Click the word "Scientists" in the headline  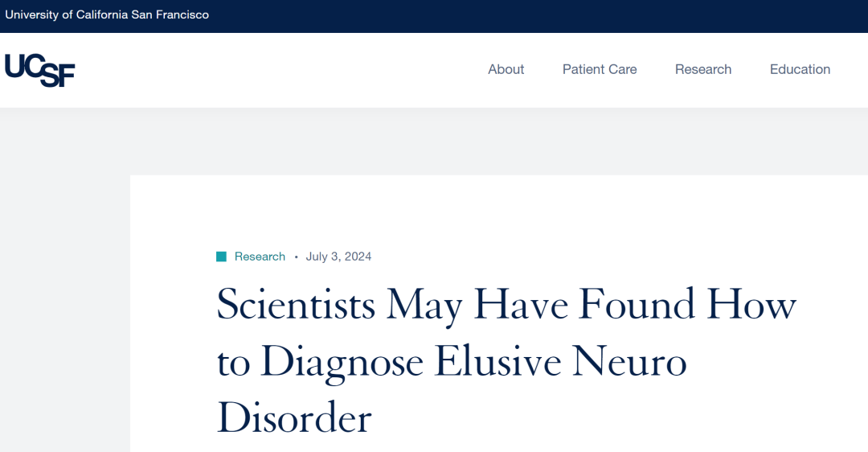click(x=296, y=306)
